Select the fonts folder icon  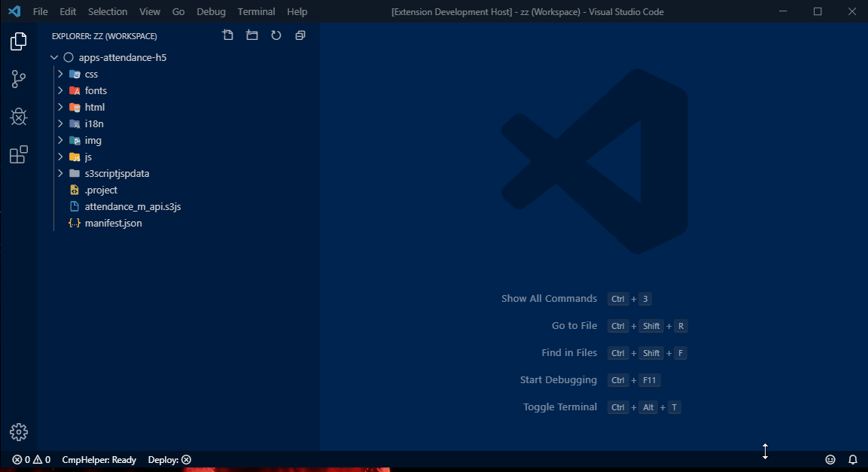click(75, 91)
